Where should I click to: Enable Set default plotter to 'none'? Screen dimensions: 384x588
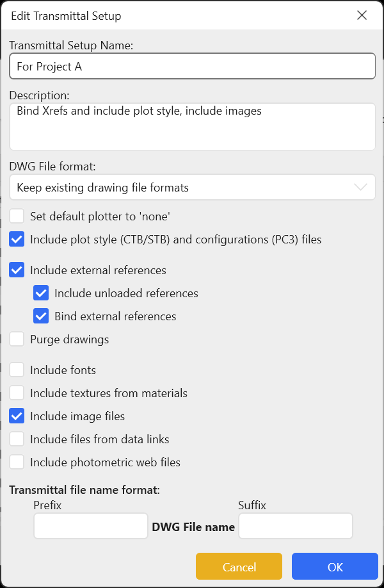[x=17, y=216]
